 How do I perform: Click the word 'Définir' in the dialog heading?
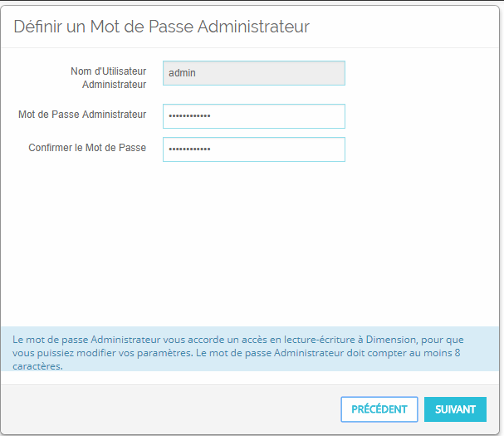click(x=38, y=27)
